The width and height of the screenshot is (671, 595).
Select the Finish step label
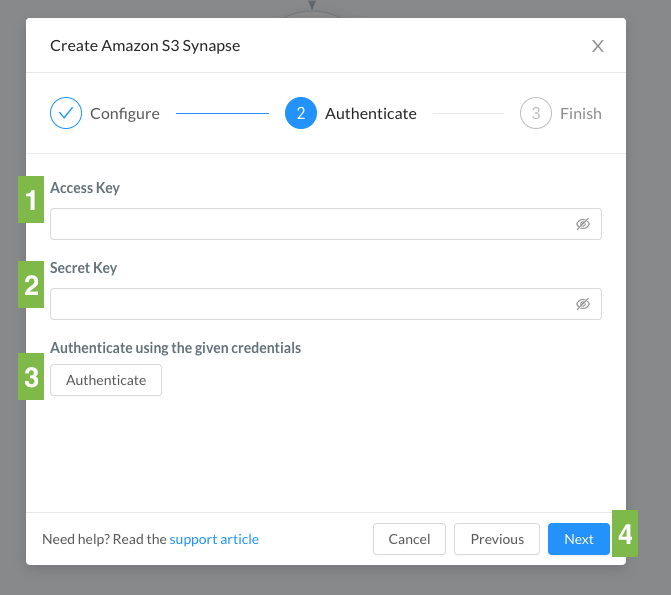click(x=581, y=113)
